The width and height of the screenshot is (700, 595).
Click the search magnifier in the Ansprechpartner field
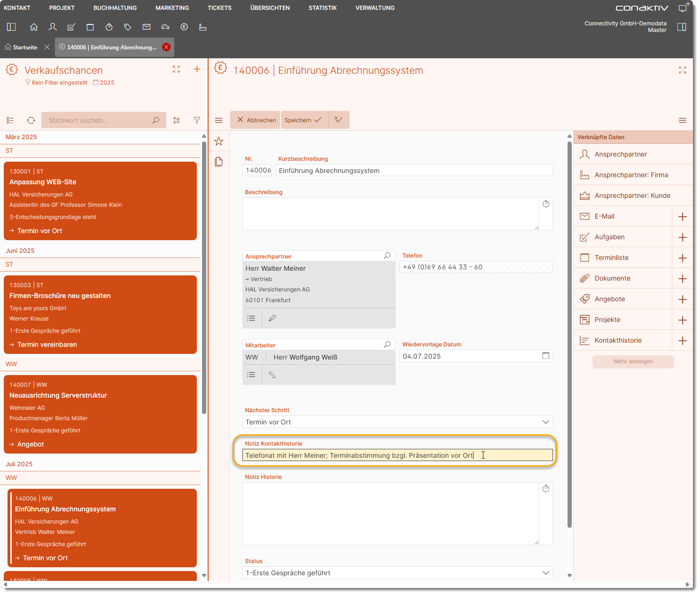pyautogui.click(x=387, y=256)
